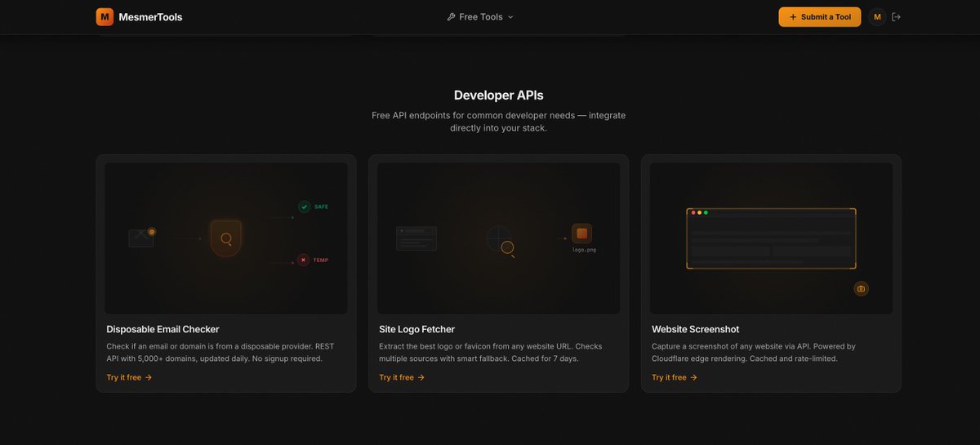Click the Submit a Tool button
980x445 pixels.
pos(819,17)
